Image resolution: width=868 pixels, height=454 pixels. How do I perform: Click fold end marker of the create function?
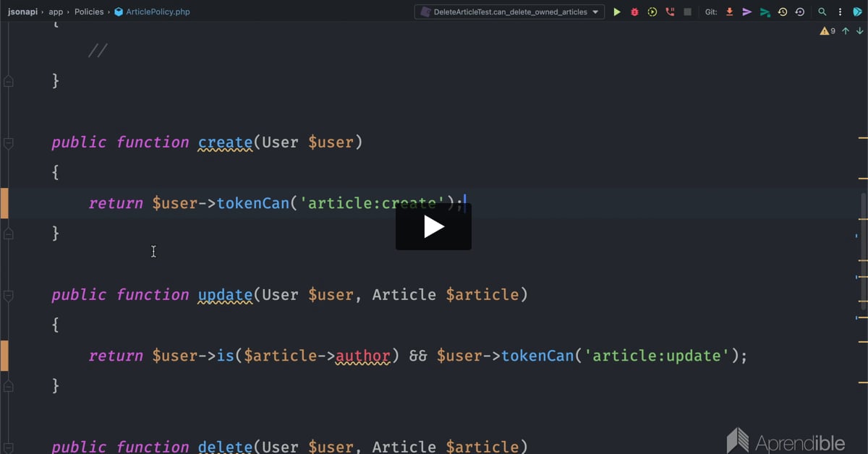pyautogui.click(x=9, y=234)
